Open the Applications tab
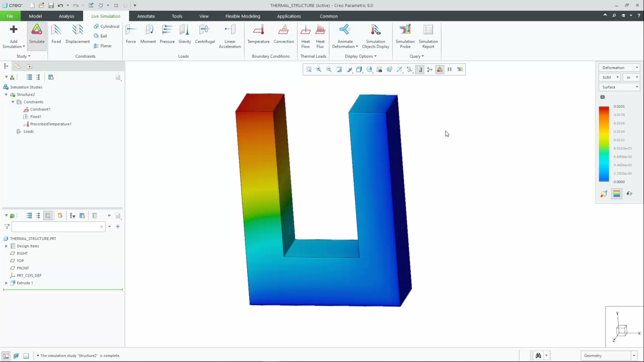Screen dimensions: 644x362 click(x=289, y=16)
